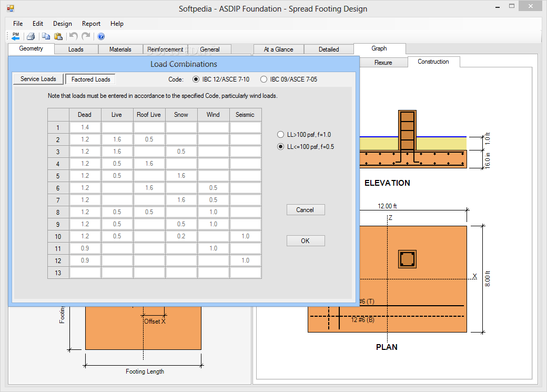The image size is (547, 392).
Task: Click Snow factor 0.2 in row 10
Action: [181, 236]
